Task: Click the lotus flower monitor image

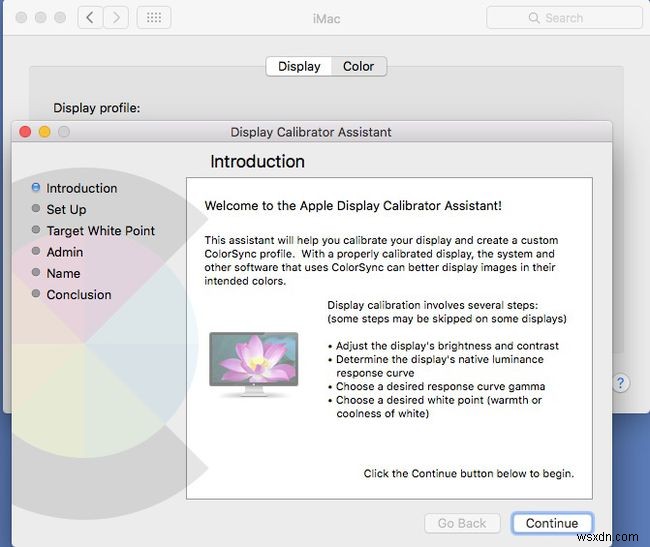Action: pos(254,364)
